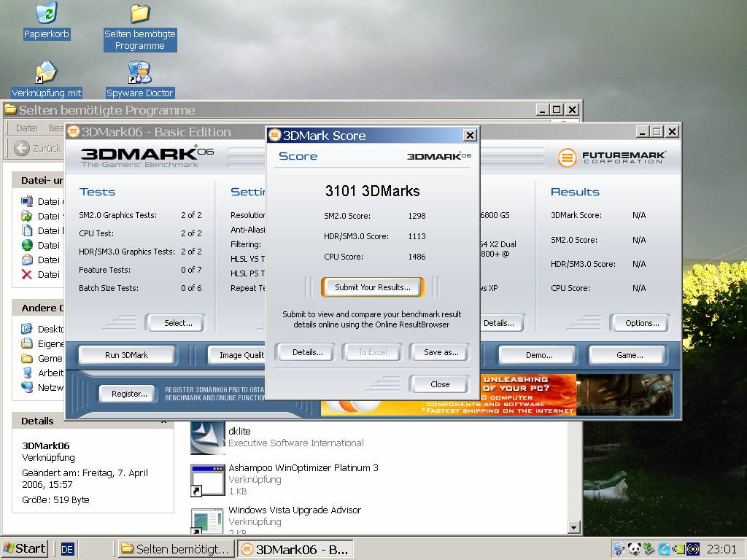The width and height of the screenshot is (747, 560).
Task: Click the wireless signal tray icon
Action: pyautogui.click(x=692, y=550)
